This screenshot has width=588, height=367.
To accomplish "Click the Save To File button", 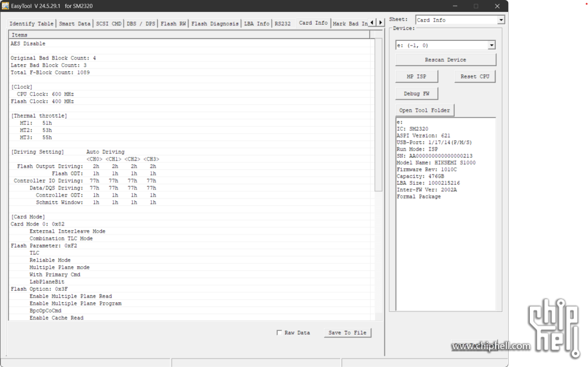I will pyautogui.click(x=347, y=333).
